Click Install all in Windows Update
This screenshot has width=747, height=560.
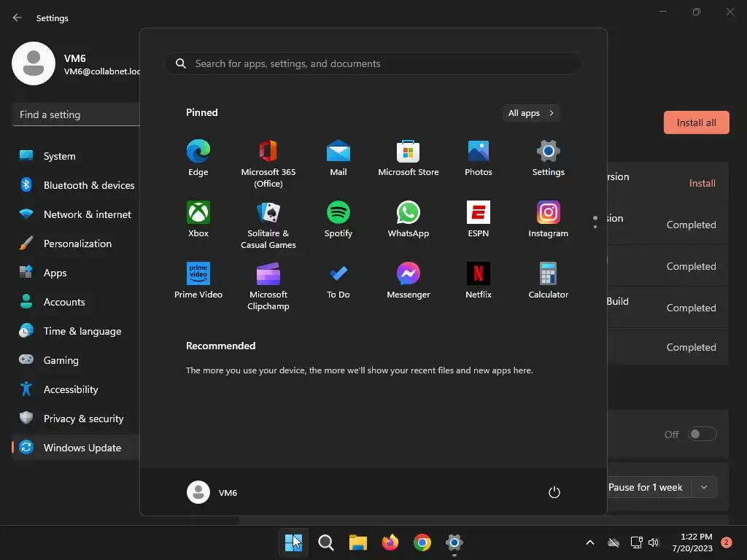pyautogui.click(x=696, y=122)
